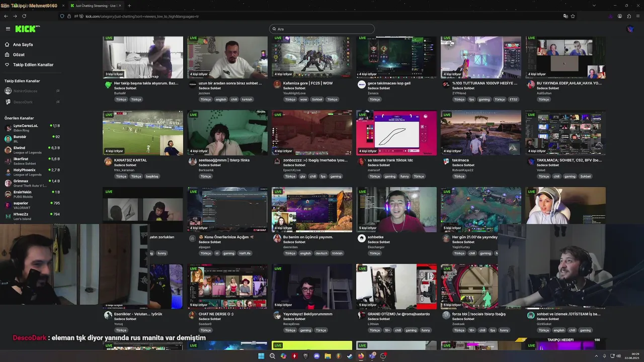Open the Kafamiza gore FC25 WOW thumbnail

point(312,57)
